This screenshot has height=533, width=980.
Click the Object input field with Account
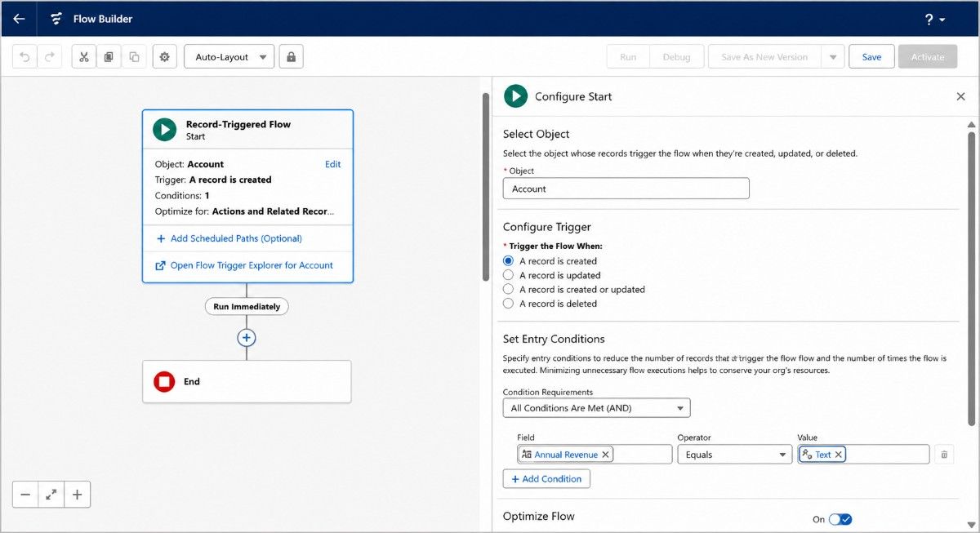pyautogui.click(x=626, y=189)
